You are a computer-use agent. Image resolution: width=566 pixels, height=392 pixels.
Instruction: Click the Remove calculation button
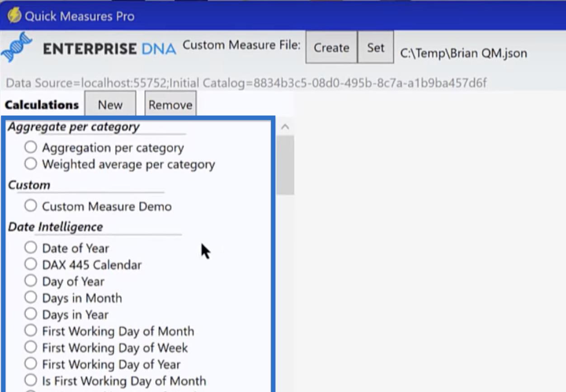(x=170, y=105)
